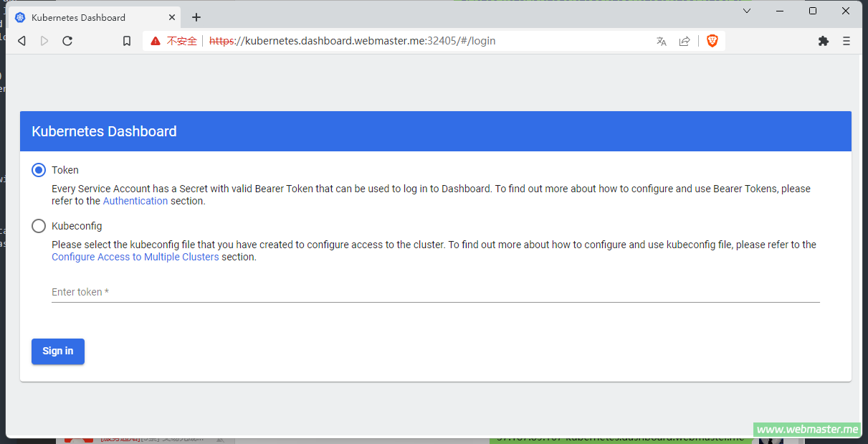
Task: Select the Kubeconfig radio button
Action: coord(39,226)
